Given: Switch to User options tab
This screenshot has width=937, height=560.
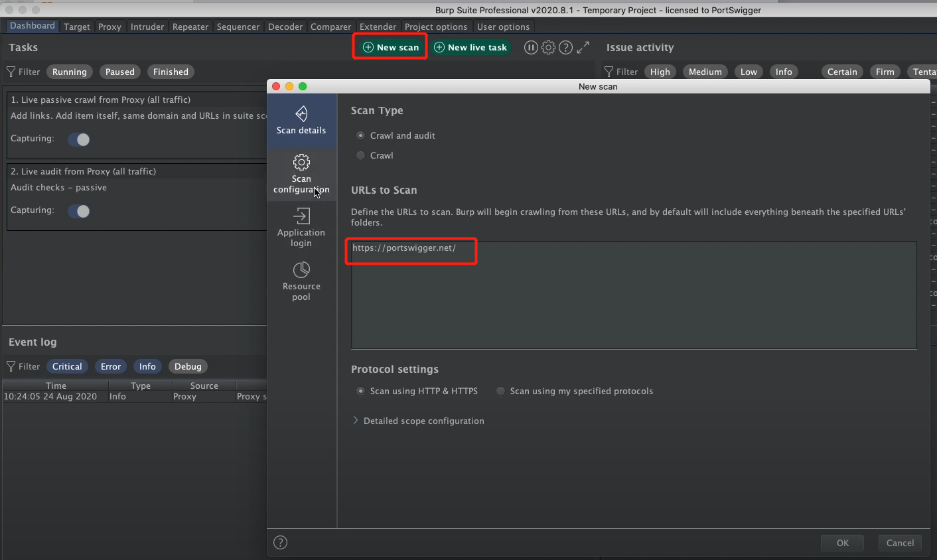Looking at the screenshot, I should coord(503,27).
